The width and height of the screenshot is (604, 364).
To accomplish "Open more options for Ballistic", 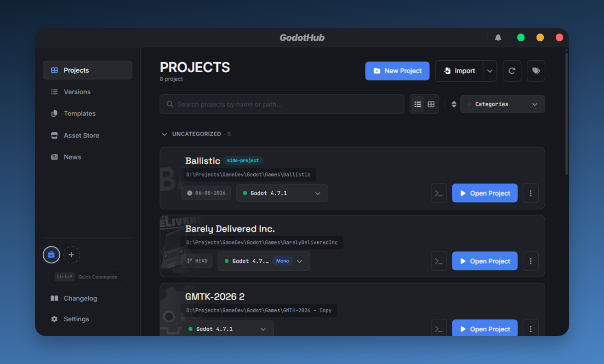I will [x=531, y=193].
